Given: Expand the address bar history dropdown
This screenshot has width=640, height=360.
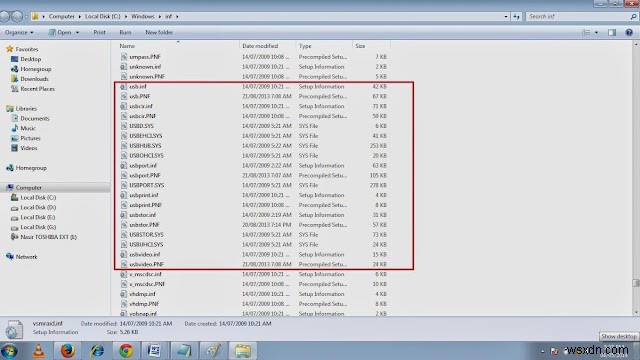Looking at the screenshot, I should pos(506,16).
